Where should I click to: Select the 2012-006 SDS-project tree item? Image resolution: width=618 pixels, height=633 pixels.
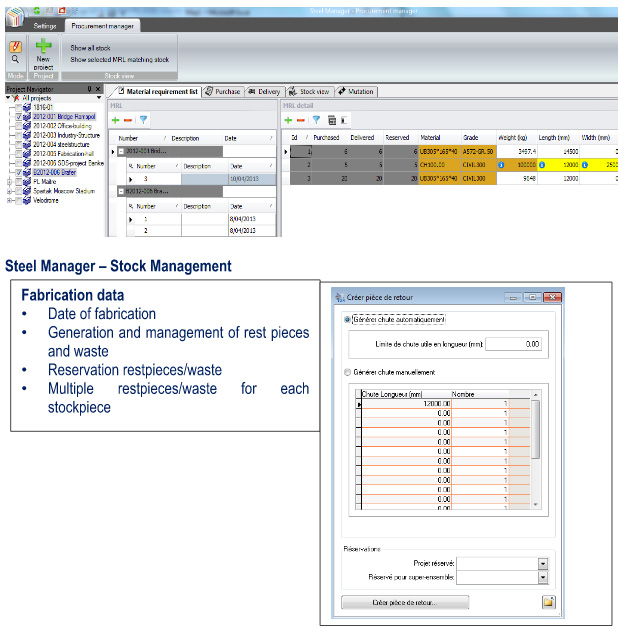coord(68,163)
